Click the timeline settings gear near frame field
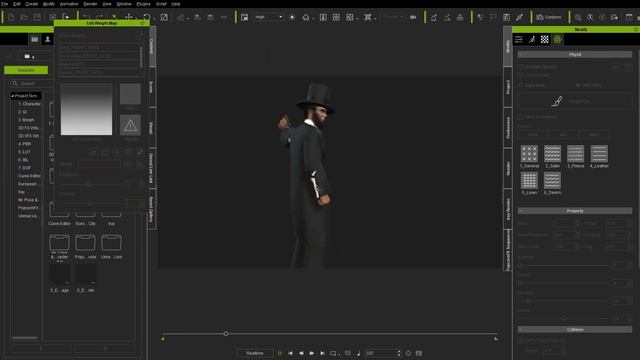Viewport: 640px width, 360px height. [408, 353]
